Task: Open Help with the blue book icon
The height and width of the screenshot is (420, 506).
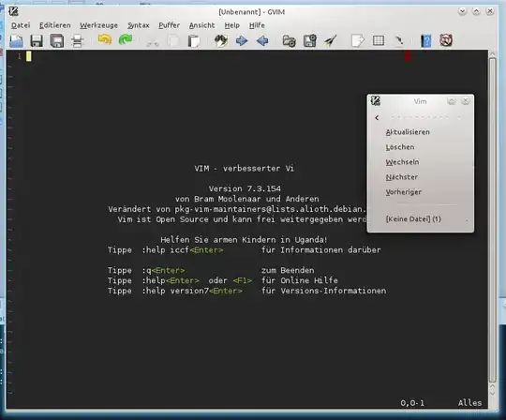Action: coord(426,40)
